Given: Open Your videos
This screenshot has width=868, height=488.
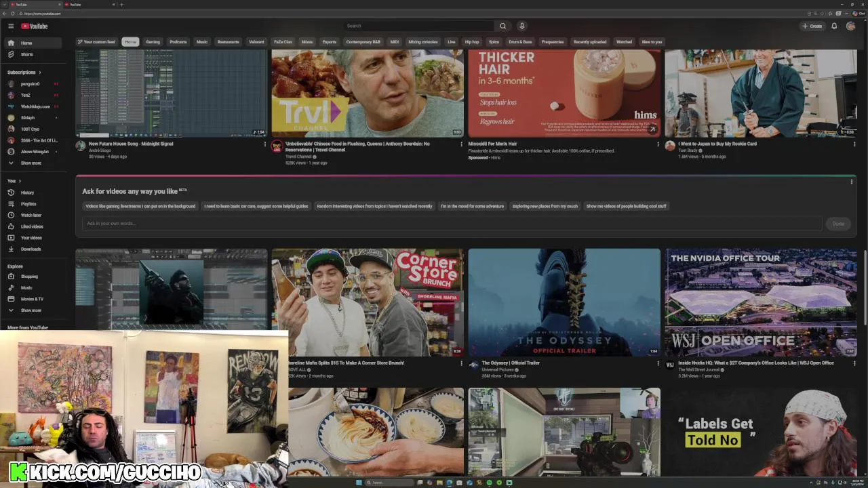Looking at the screenshot, I should pos(32,238).
